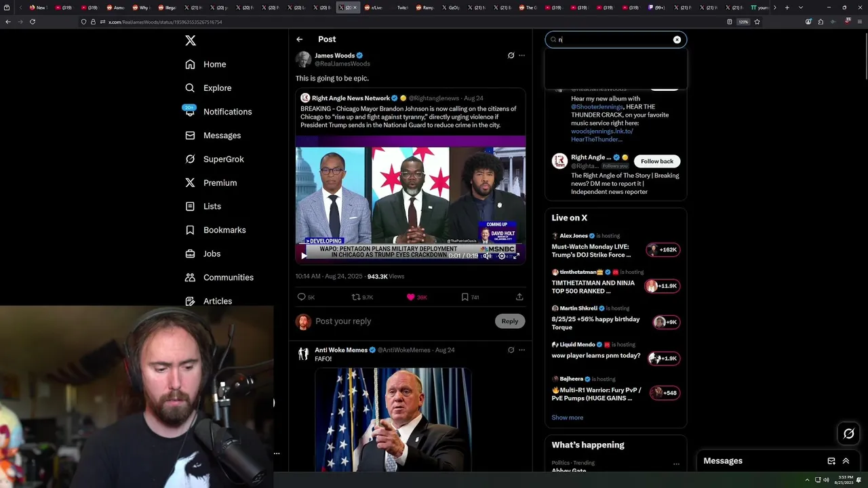Open Right Angle News Network quoted post name
The width and height of the screenshot is (868, 488).
point(351,98)
